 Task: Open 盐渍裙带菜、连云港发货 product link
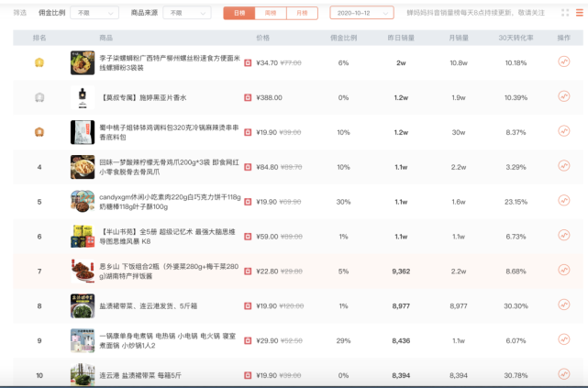(x=148, y=305)
